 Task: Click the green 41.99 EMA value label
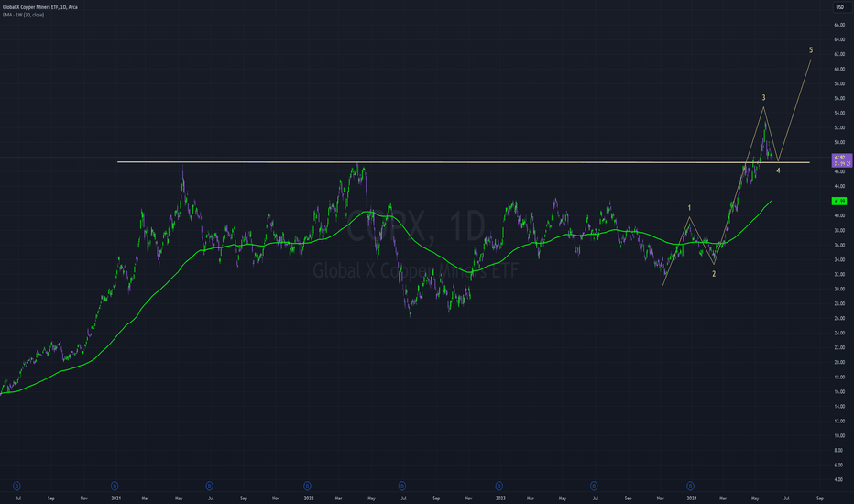839,201
